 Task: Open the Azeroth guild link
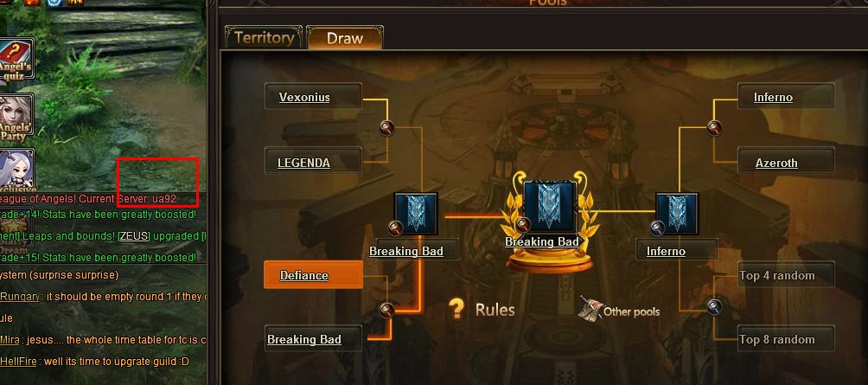click(x=776, y=163)
